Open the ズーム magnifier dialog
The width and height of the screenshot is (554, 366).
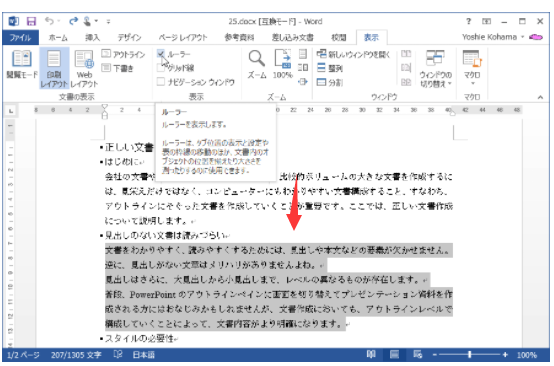point(257,64)
